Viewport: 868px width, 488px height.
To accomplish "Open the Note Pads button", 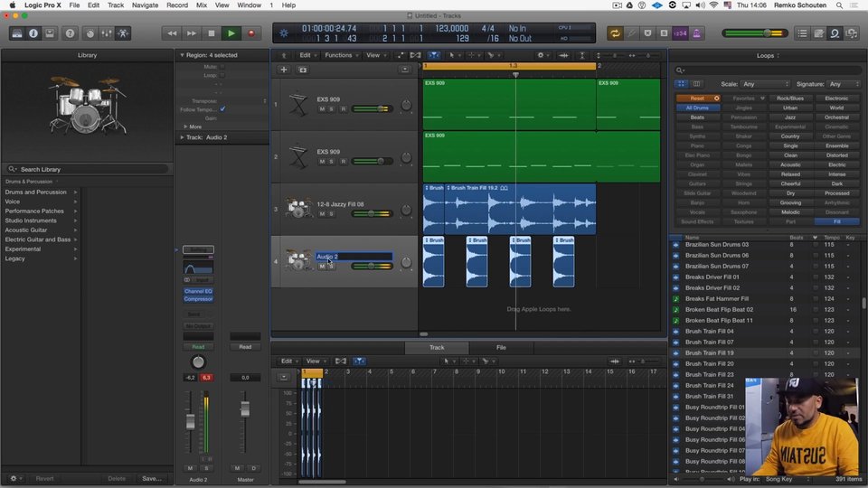I will (819, 33).
